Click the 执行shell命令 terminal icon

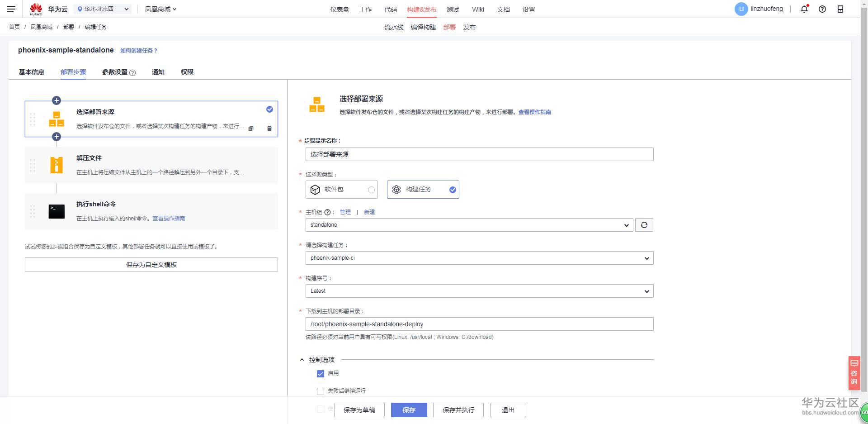[57, 211]
